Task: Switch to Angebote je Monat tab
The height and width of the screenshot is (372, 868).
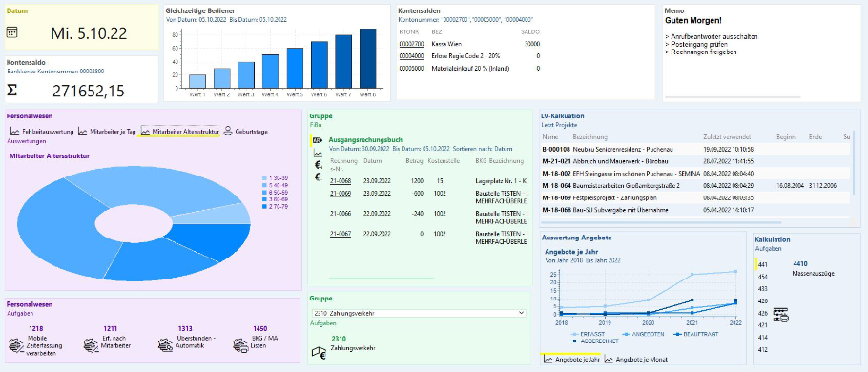Action: pos(635,360)
